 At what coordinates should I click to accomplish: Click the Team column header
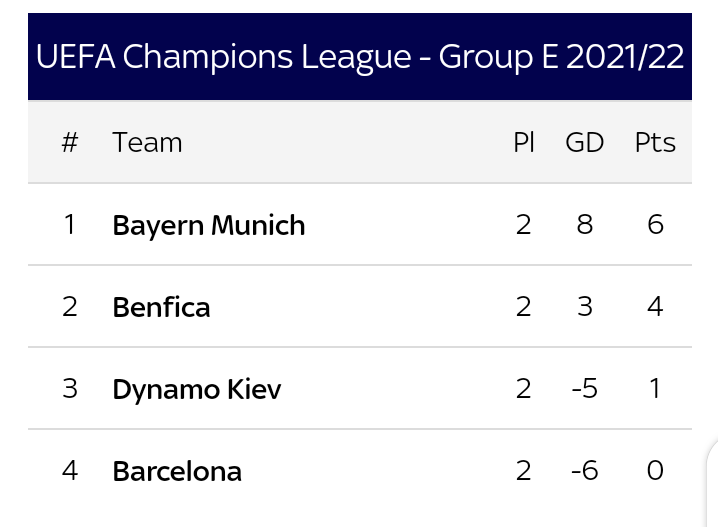coord(147,142)
